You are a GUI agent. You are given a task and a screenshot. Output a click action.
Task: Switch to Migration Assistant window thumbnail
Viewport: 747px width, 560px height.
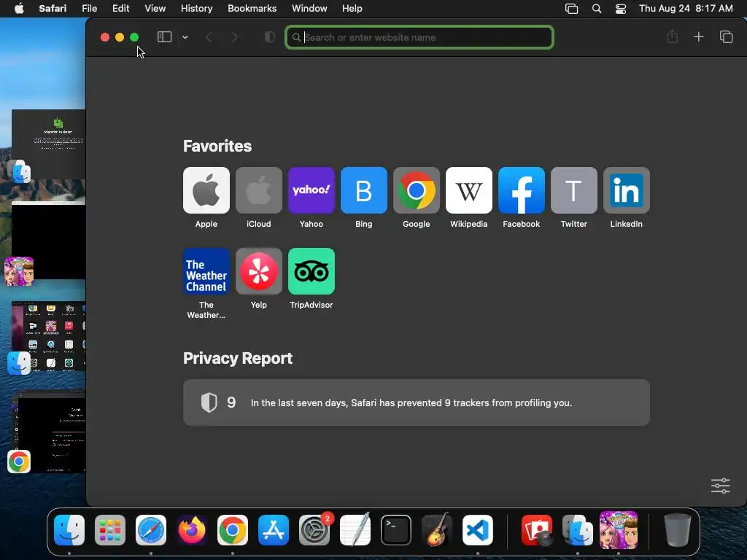[49, 144]
